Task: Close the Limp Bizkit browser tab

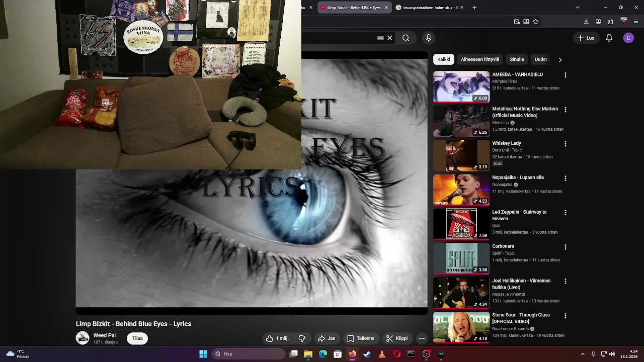Action: 386,8
